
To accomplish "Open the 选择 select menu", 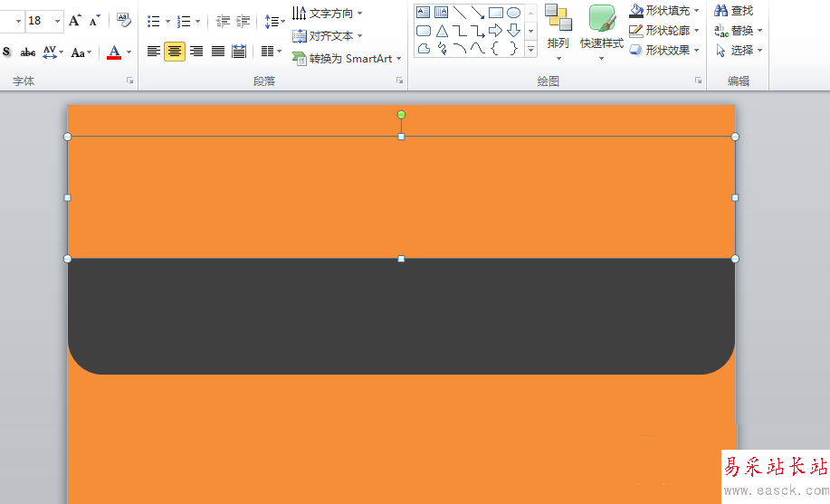I will 738,51.
